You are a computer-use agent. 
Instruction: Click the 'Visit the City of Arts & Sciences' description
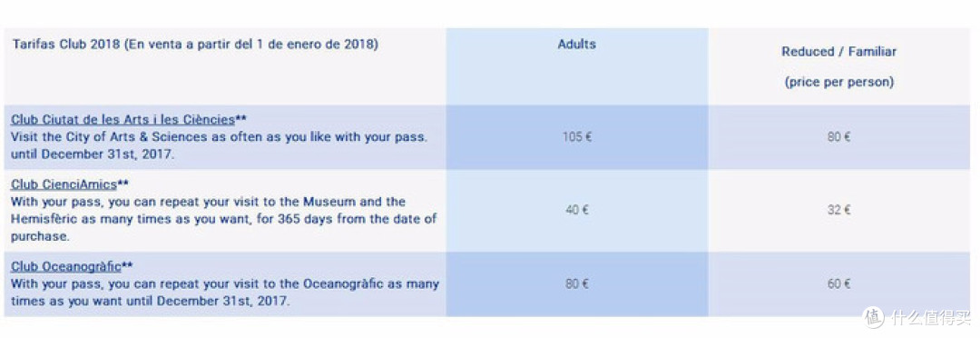(220, 136)
